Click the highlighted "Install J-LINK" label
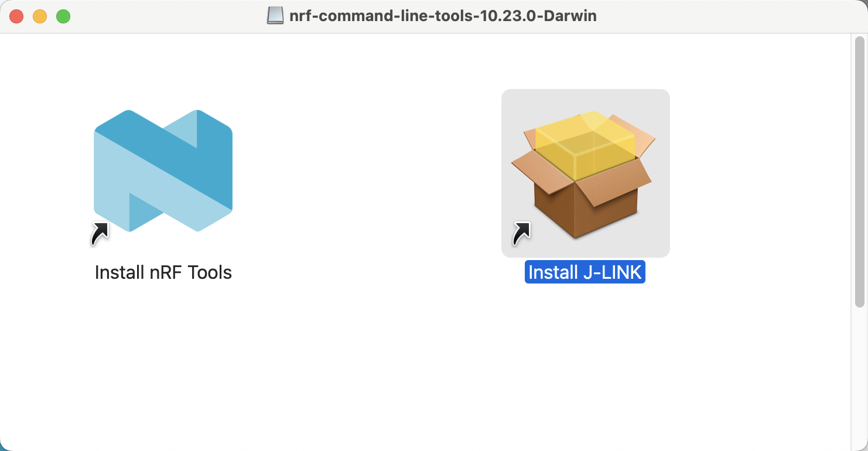 pos(585,272)
